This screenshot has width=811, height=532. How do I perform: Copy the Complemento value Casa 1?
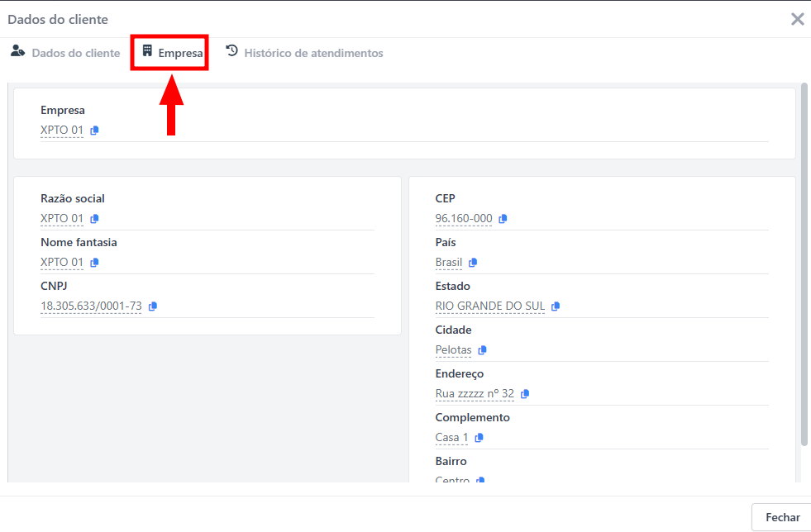coord(479,438)
